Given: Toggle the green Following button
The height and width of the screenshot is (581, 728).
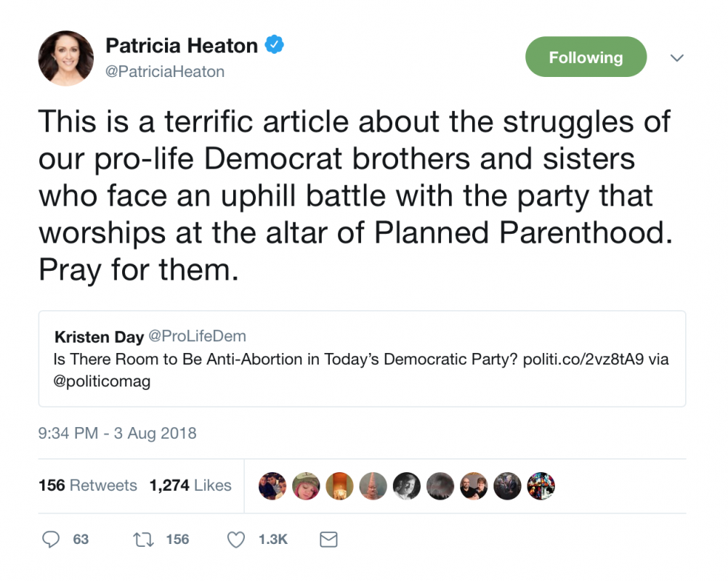Looking at the screenshot, I should click(x=586, y=57).
